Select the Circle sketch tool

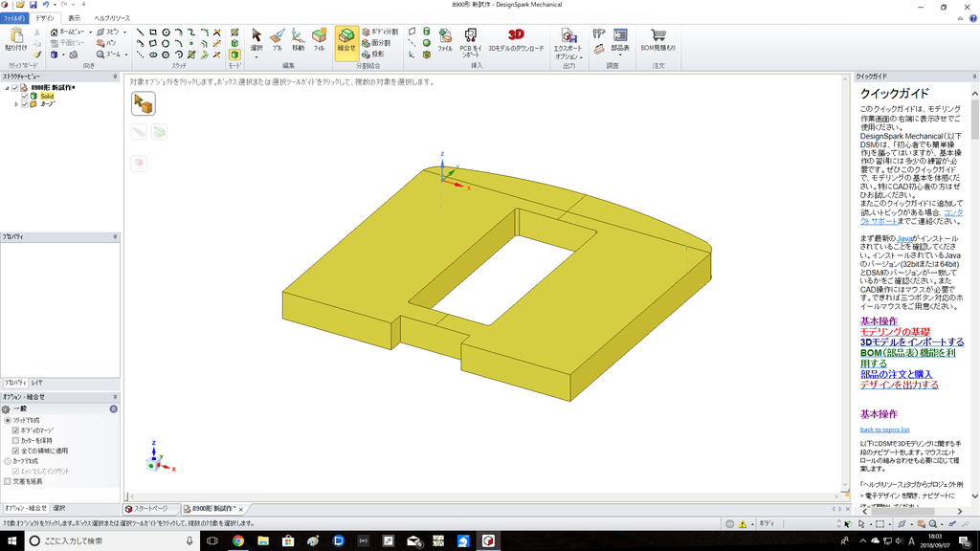(x=166, y=32)
